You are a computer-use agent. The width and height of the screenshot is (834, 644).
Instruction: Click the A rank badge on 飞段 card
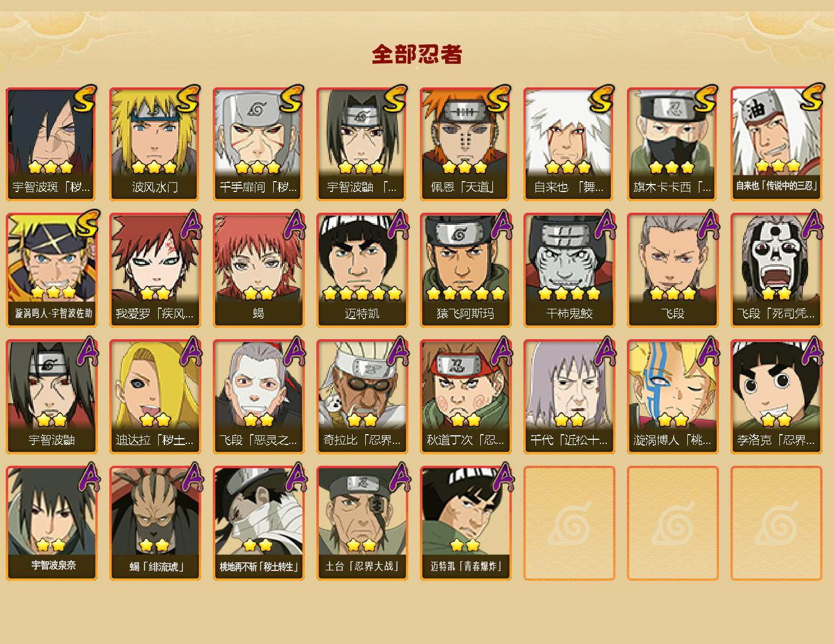coord(708,225)
